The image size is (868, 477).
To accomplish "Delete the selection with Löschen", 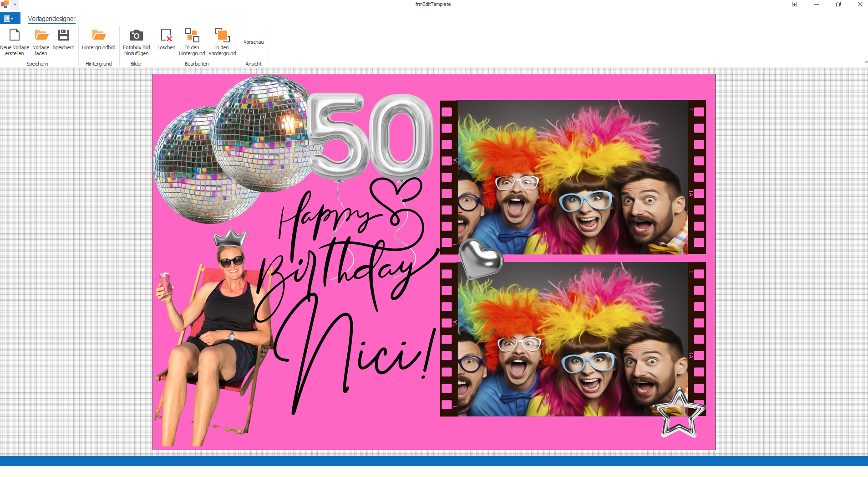I will pyautogui.click(x=166, y=36).
